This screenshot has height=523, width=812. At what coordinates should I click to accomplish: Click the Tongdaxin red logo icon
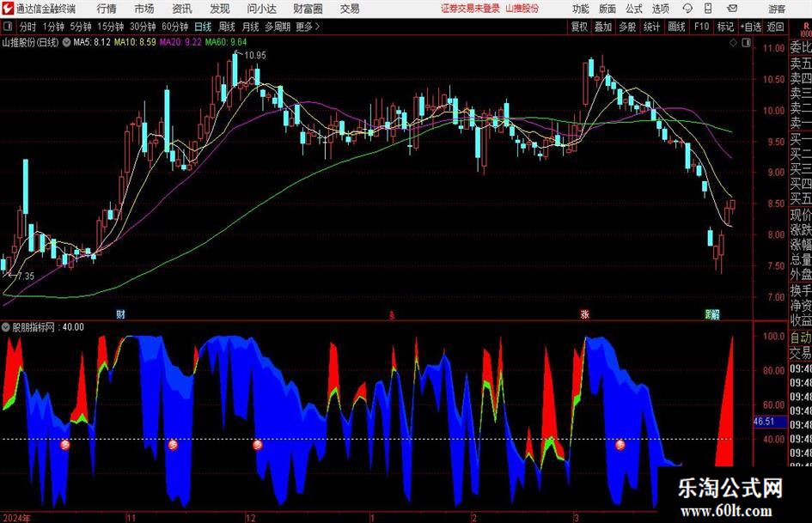[x=8, y=9]
